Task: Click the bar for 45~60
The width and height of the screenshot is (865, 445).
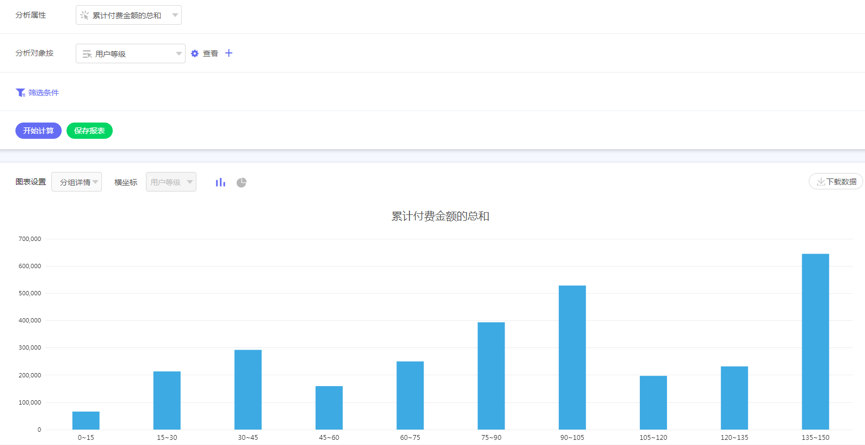Action: (x=329, y=408)
